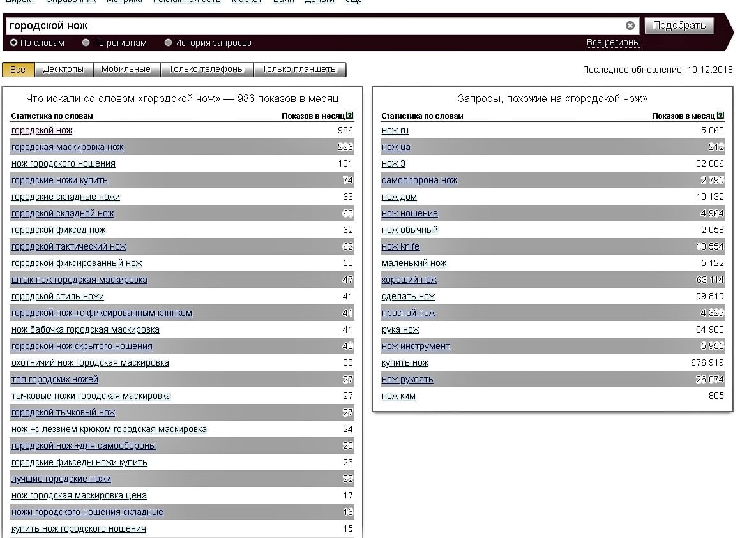The height and width of the screenshot is (538, 756).
Task: Open the 'городской фиксированный нож' link
Action: click(x=76, y=263)
